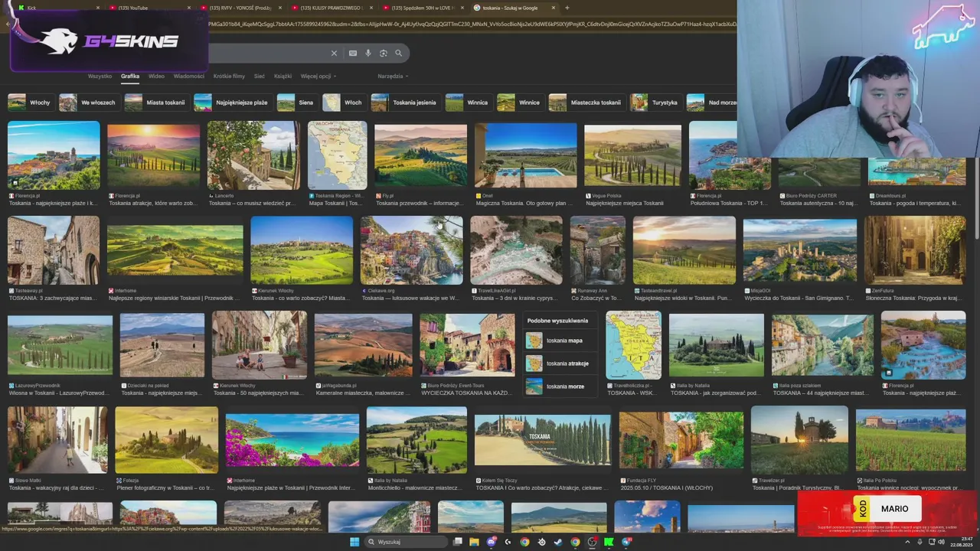
Task: Open the Krótkie filmy results tab
Action: click(229, 77)
